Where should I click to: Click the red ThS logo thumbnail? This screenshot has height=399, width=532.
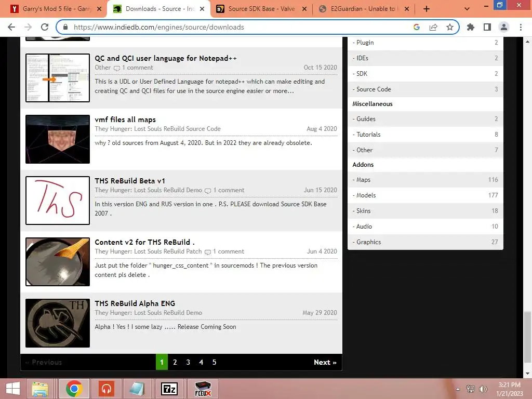click(58, 201)
